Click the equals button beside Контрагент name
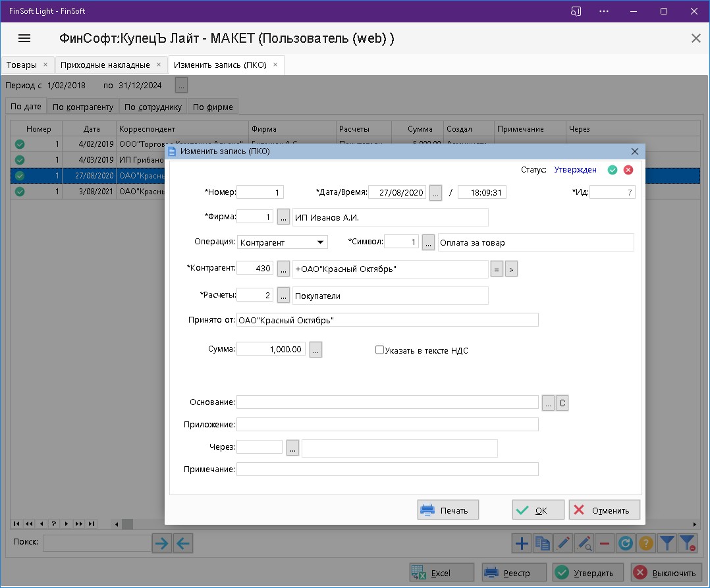Viewport: 710px width, 588px height. 497,269
